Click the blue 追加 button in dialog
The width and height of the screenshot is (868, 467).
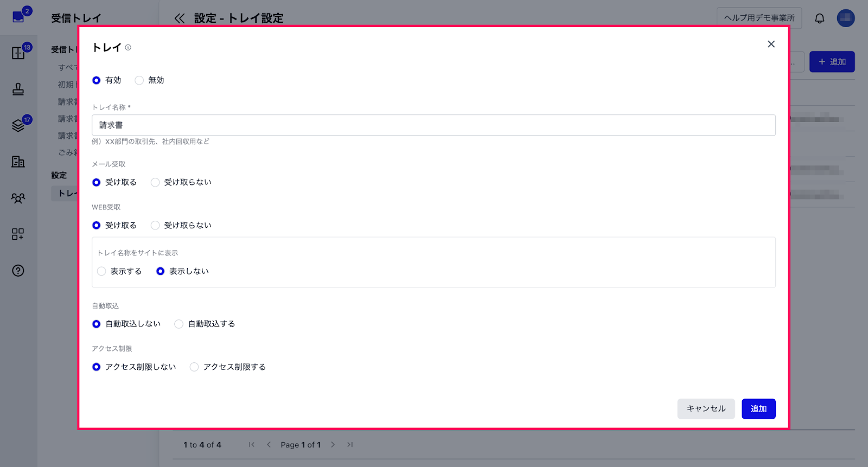(758, 409)
